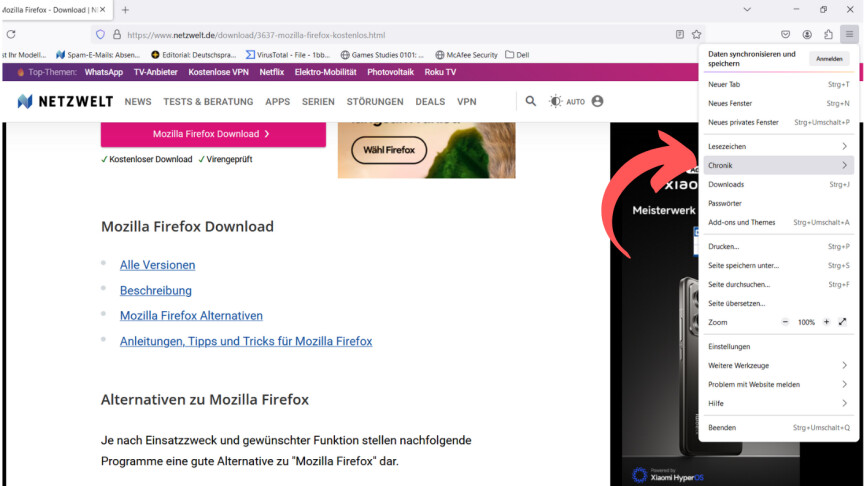Viewport: 864px width, 486px height.
Task: Open the extensions puzzle icon
Action: point(828,34)
